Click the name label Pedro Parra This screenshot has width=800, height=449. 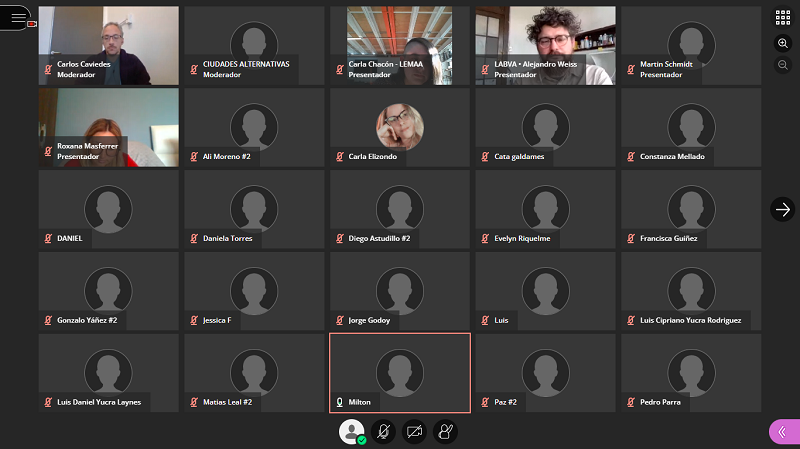660,402
